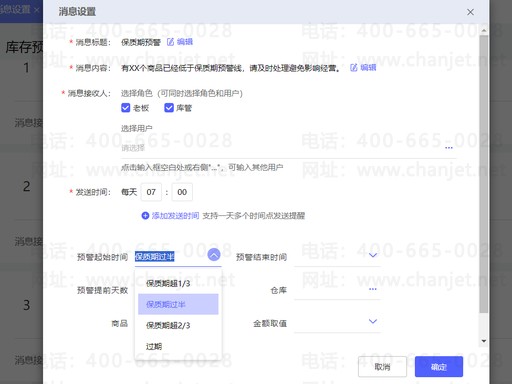Select 保质期超2/3 option
The width and height of the screenshot is (512, 384).
point(178,325)
